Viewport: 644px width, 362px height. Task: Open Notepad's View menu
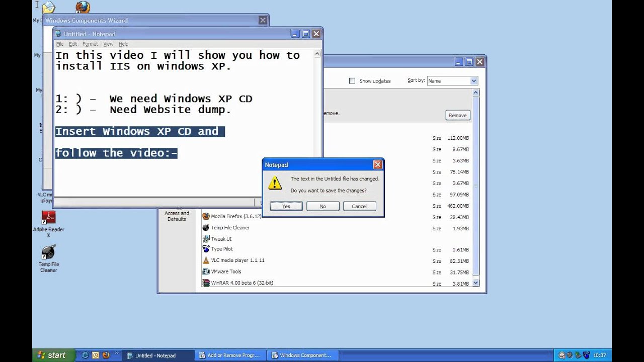click(108, 44)
